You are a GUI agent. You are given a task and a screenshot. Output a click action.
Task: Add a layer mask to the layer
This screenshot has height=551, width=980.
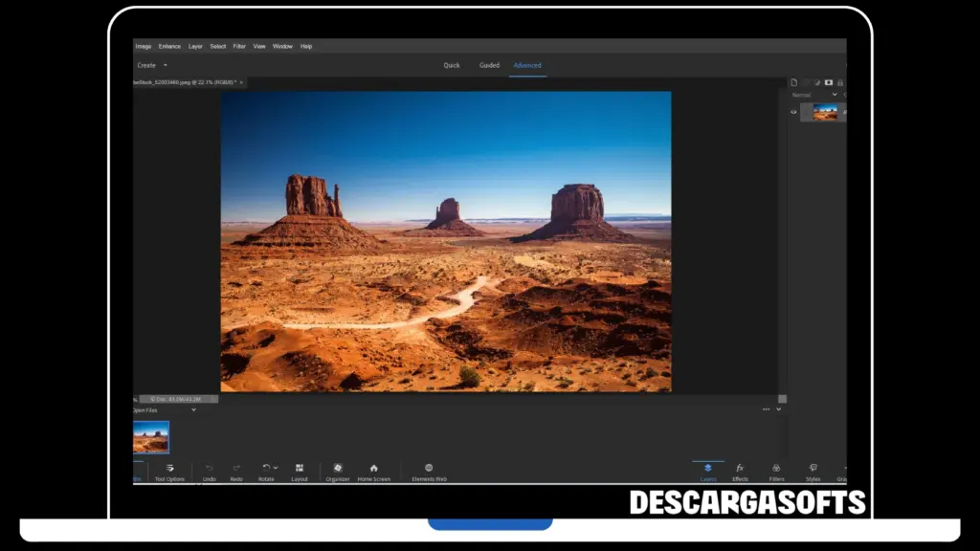[x=829, y=82]
